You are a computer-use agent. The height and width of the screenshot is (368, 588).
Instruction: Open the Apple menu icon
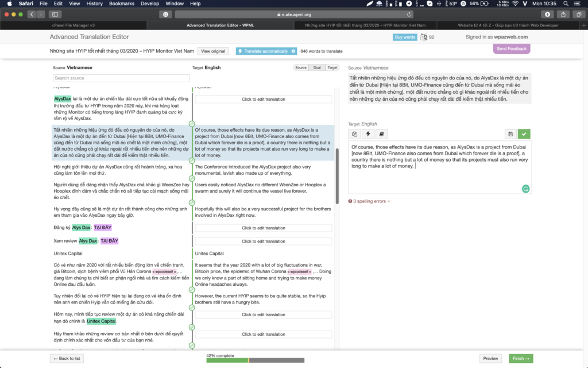pos(9,3)
